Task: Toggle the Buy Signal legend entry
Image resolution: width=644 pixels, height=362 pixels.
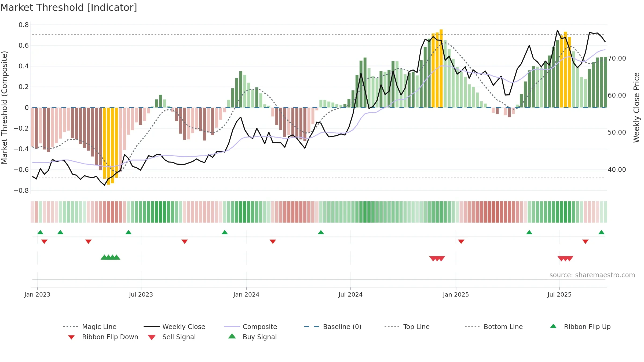Action: point(252,337)
